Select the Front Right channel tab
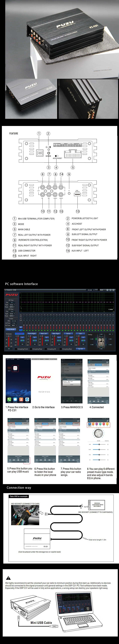This screenshot has height=644, width=119. pyautogui.click(x=32, y=333)
